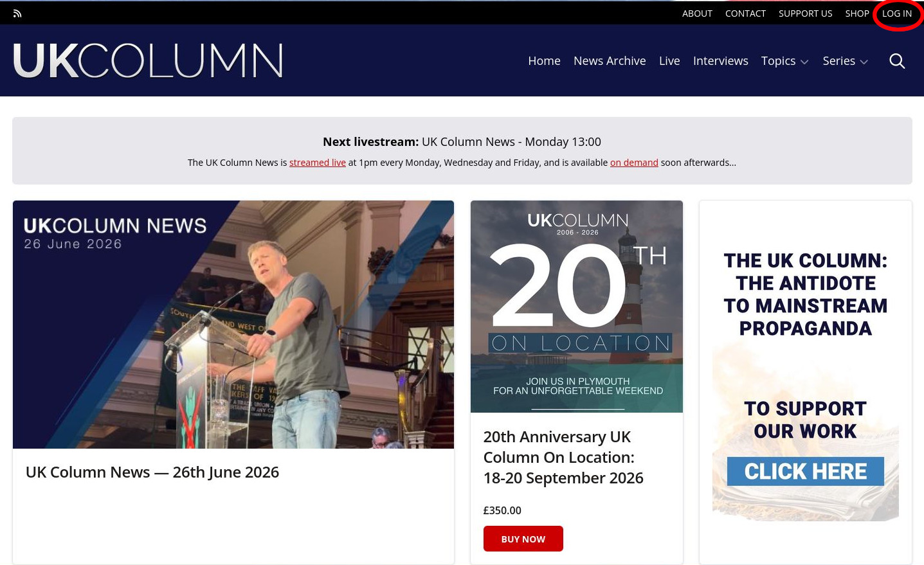This screenshot has height=565, width=924.
Task: Open UK Column News 26 June thumbnail
Action: pos(233,325)
